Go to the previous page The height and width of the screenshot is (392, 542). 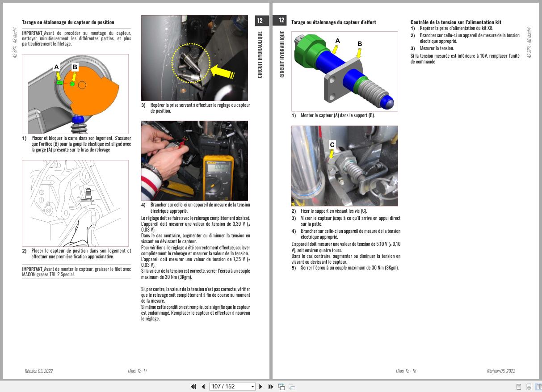[x=203, y=387]
